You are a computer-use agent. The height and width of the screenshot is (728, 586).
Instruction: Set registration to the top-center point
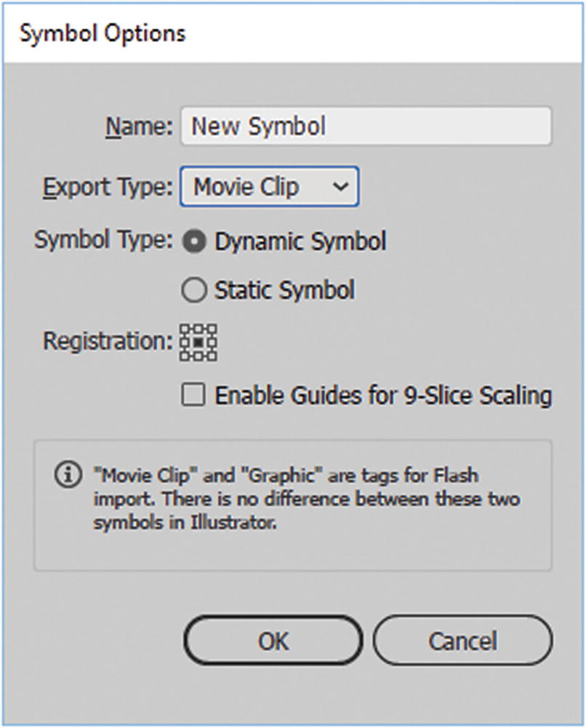[198, 329]
